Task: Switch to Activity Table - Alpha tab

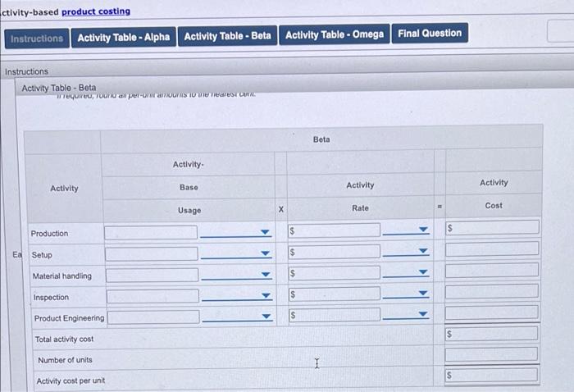Action: (x=124, y=38)
